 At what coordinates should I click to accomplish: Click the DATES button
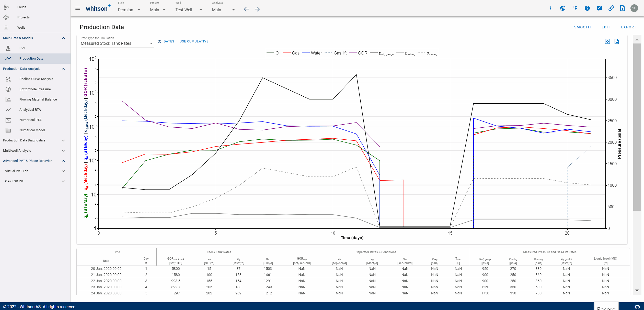coord(169,41)
